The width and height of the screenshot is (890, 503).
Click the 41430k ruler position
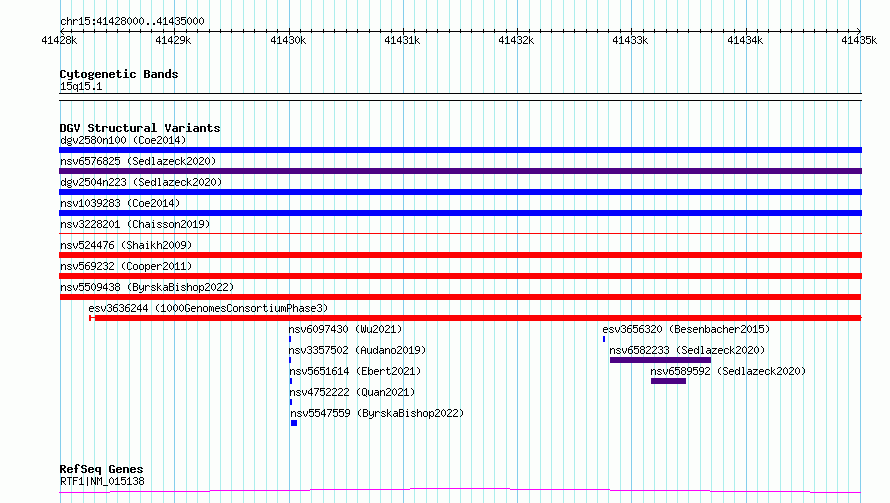[x=288, y=40]
